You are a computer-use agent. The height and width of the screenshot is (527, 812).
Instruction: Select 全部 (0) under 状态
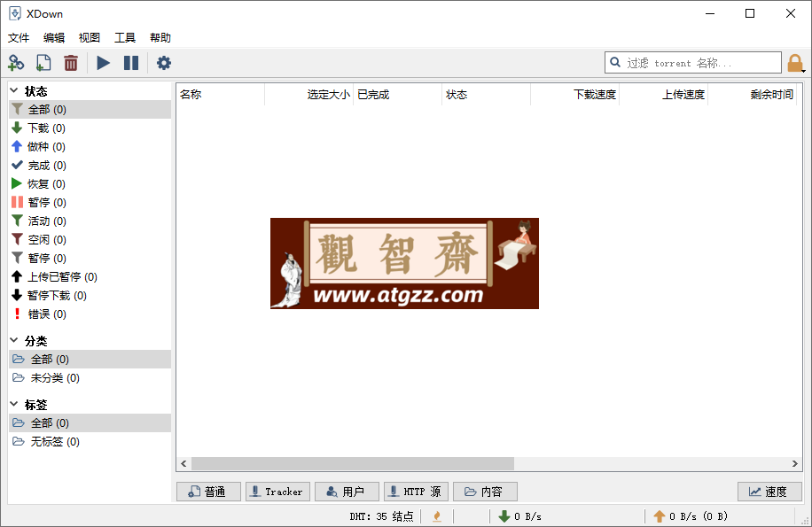90,110
